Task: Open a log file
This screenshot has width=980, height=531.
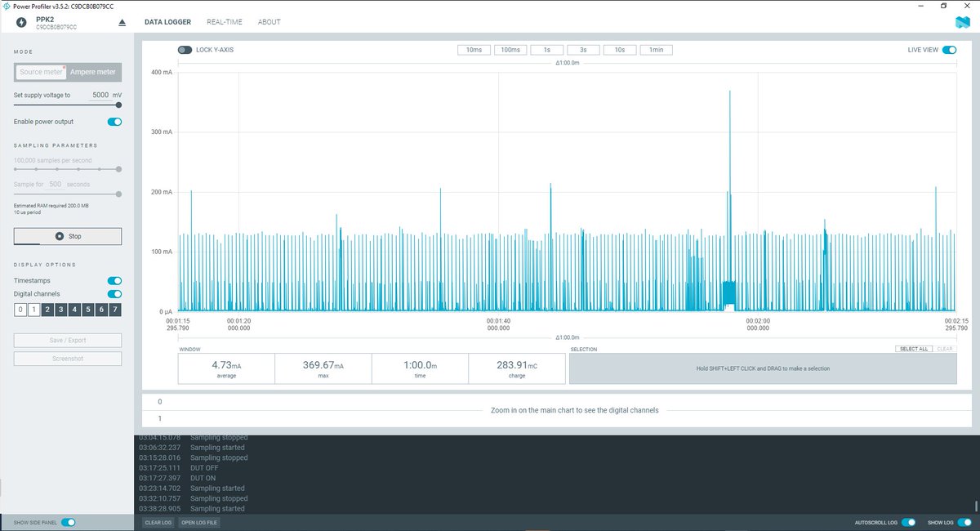Action: [199, 522]
